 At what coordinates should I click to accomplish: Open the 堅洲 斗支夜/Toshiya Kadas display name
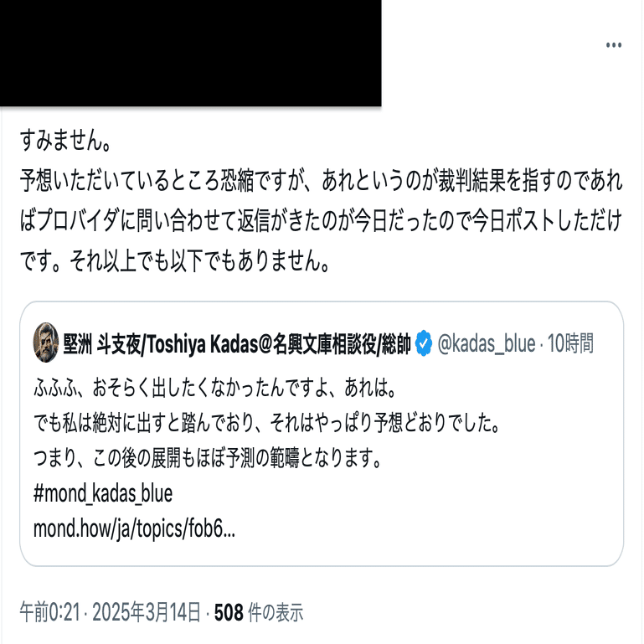pos(237,343)
